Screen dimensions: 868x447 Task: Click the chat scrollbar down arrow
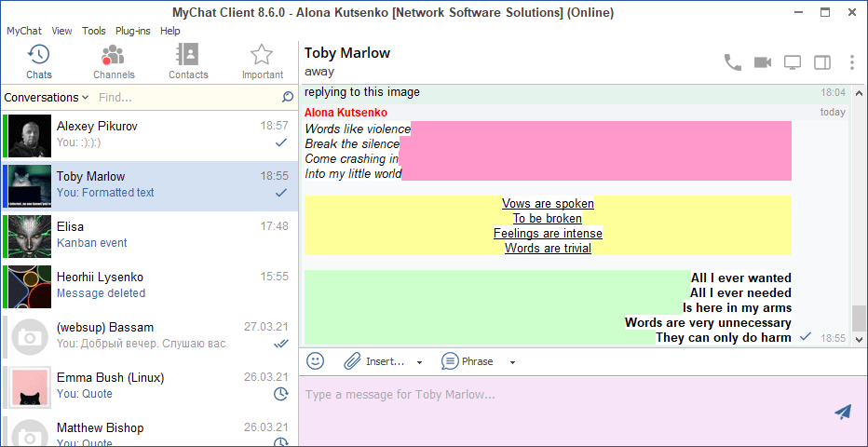tap(859, 338)
